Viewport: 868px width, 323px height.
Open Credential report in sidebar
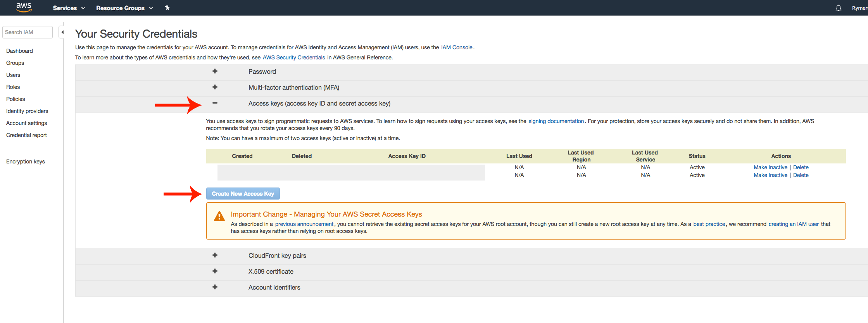pos(26,135)
